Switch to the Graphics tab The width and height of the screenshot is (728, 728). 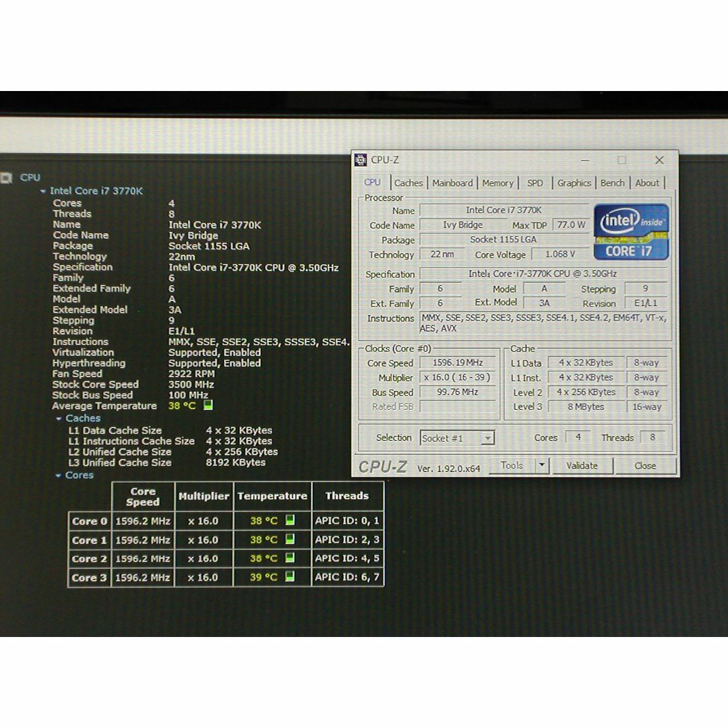click(x=574, y=183)
